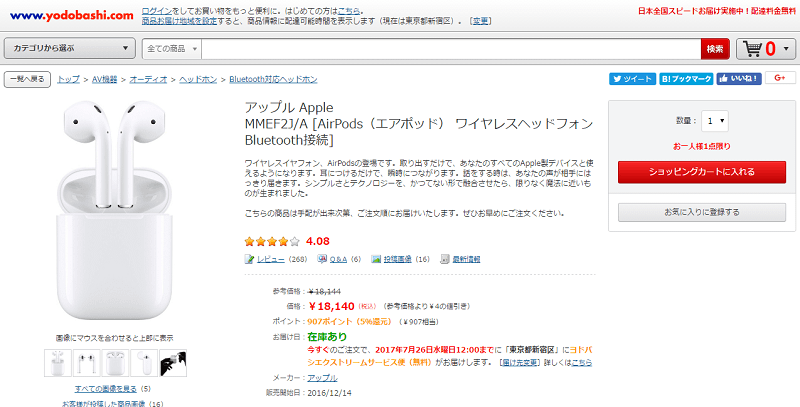
Task: Click the 在庫あり stock status text
Action: coord(327,337)
